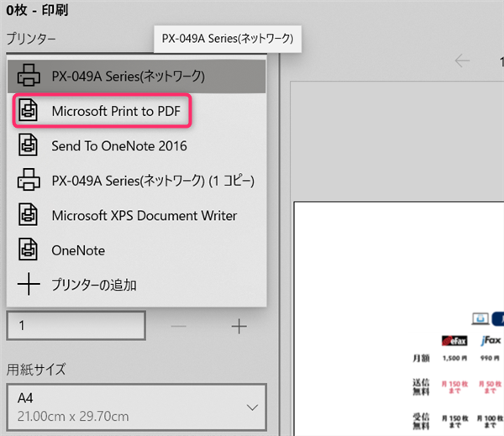The width and height of the screenshot is (504, 436).
Task: Click printer icon of PX-049A (1 コピー)
Action: pos(29,180)
